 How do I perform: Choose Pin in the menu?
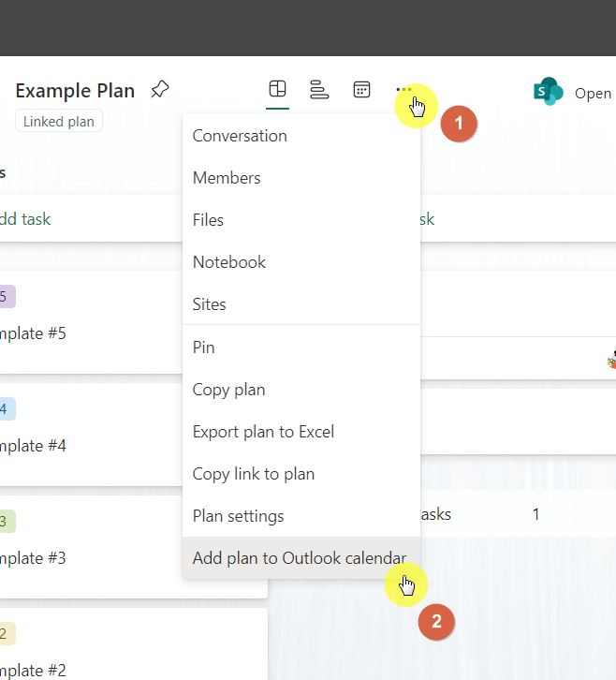coord(301,347)
